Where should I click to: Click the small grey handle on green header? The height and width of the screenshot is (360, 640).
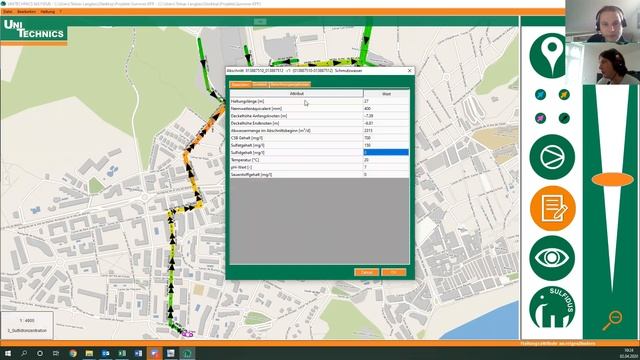(x=260, y=22)
